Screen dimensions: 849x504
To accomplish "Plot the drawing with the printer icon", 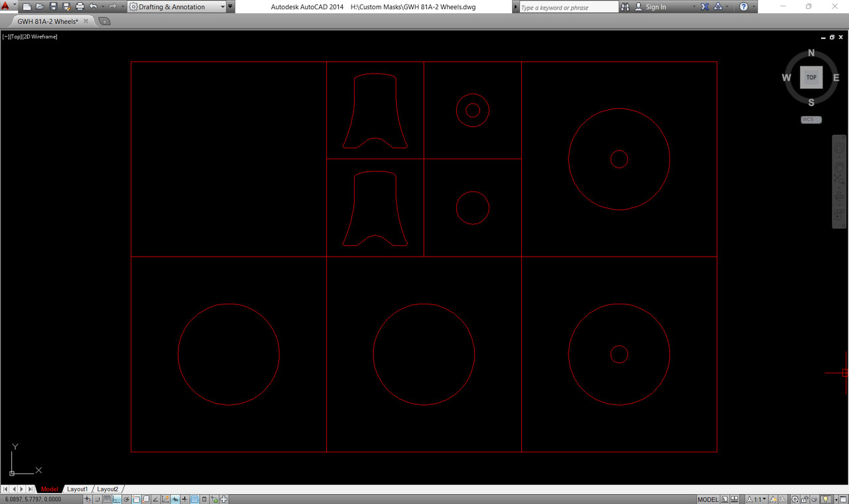I will (80, 7).
